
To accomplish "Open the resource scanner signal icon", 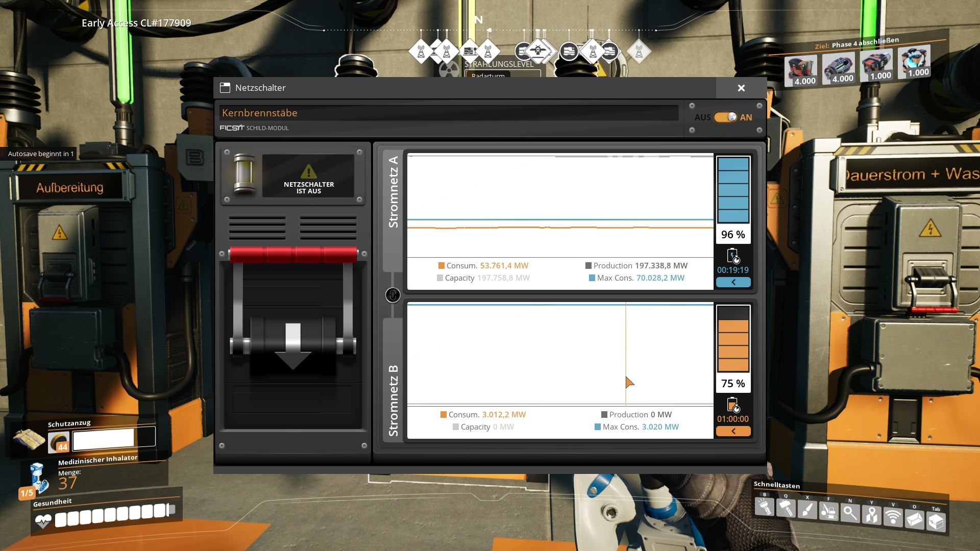I will pyautogui.click(x=893, y=517).
